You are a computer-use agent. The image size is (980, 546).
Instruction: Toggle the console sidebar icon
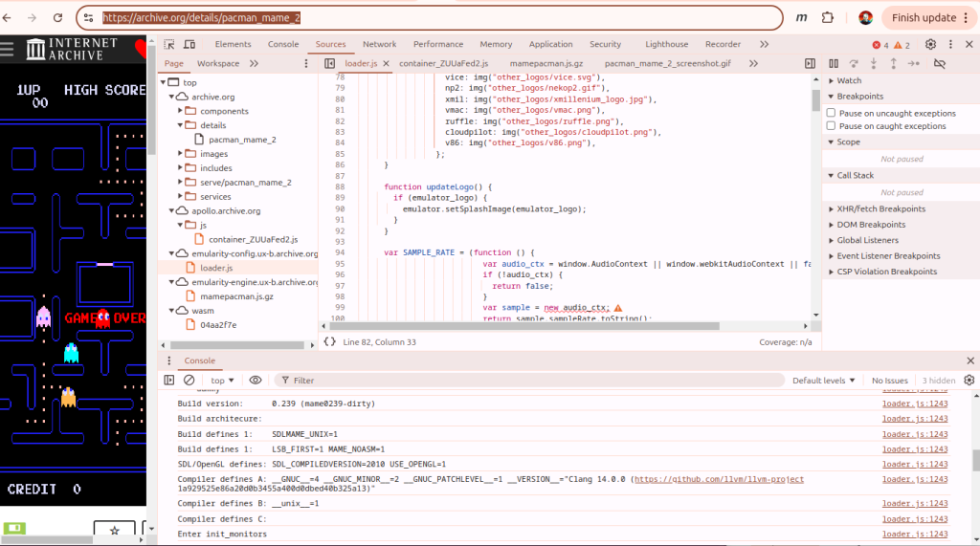(168, 380)
